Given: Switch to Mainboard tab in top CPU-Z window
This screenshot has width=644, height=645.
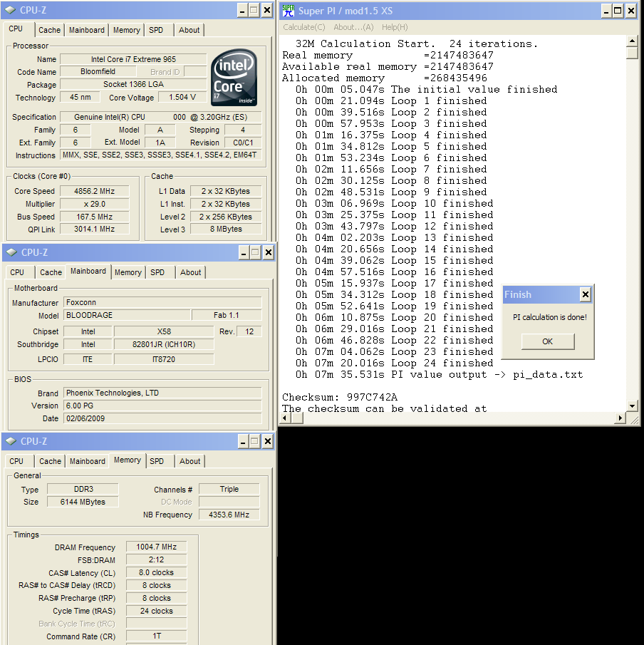Looking at the screenshot, I should coord(87,30).
